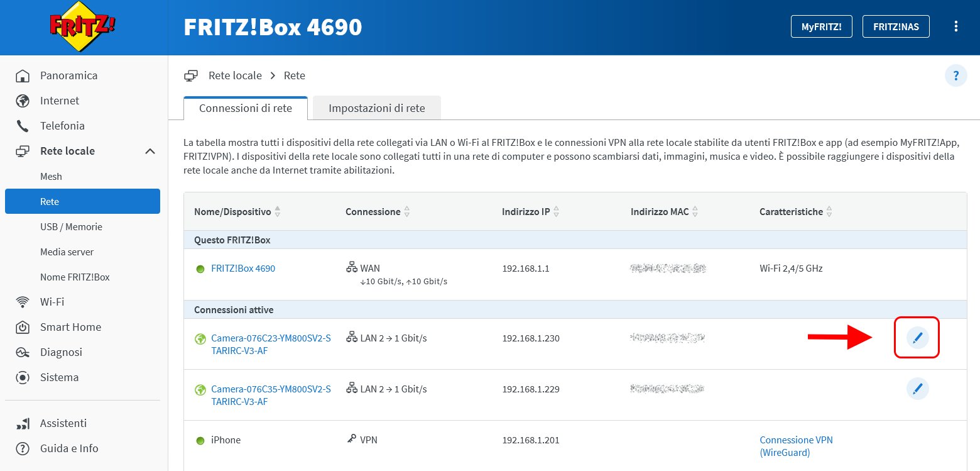Screen dimensions: 980x471
Task: Collapse the Rete locale menu chevron
Action: (x=150, y=151)
